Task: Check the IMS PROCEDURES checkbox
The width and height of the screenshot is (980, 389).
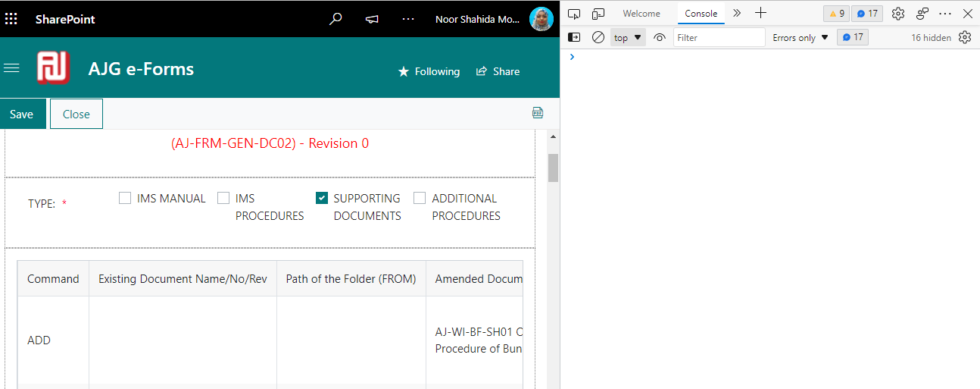Action: (223, 198)
